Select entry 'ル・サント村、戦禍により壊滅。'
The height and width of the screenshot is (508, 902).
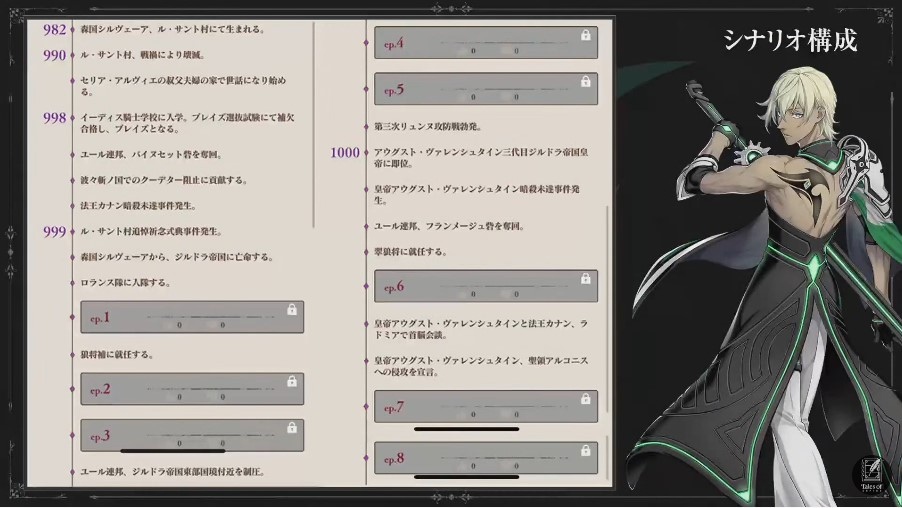coord(143,55)
